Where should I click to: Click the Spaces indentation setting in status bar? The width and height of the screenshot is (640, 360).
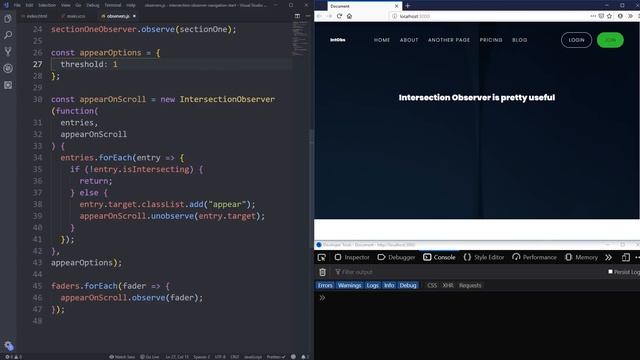(x=202, y=357)
